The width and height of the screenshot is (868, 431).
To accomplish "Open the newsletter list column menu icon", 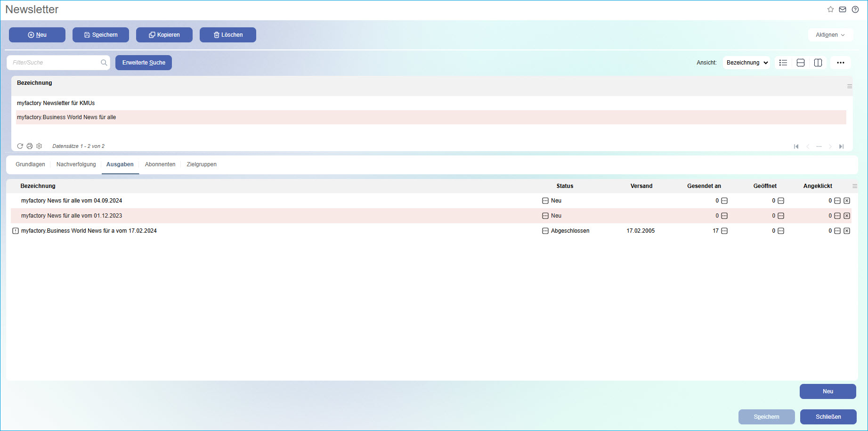I will 850,86.
